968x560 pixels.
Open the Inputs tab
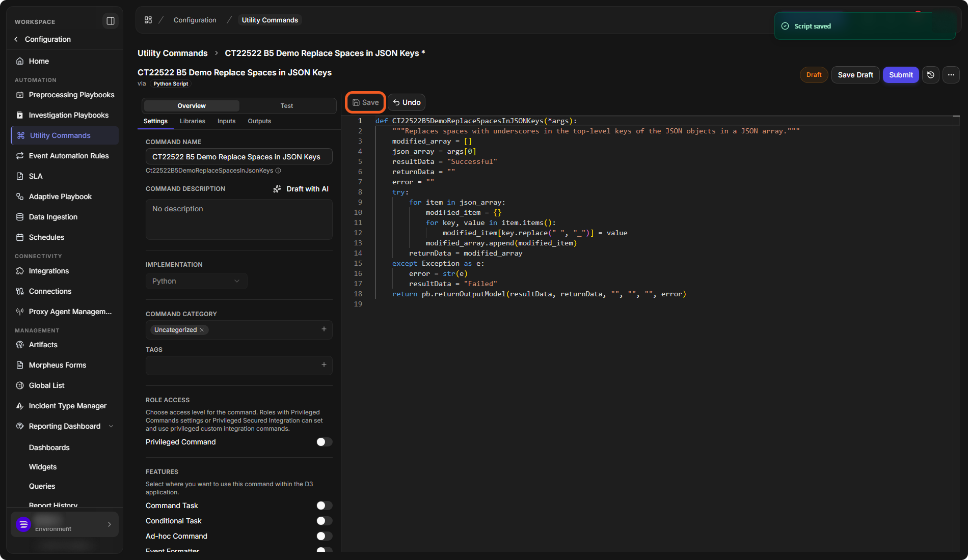tap(226, 121)
